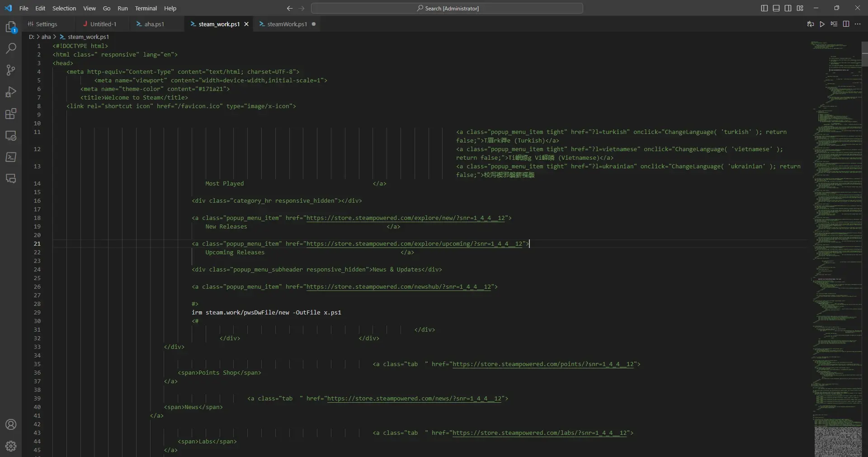This screenshot has width=868, height=457.
Task: Close the steam_work.ps1 tab
Action: (x=246, y=24)
